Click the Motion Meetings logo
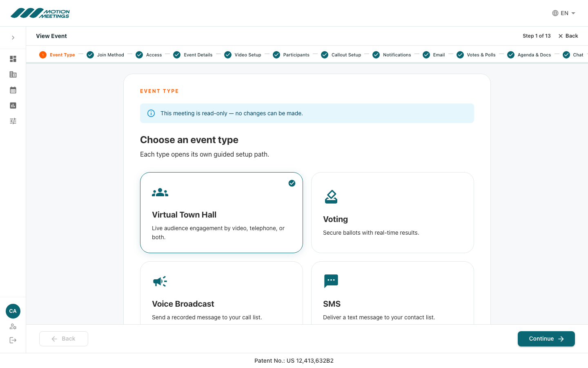The width and height of the screenshot is (588, 368). coord(40,13)
